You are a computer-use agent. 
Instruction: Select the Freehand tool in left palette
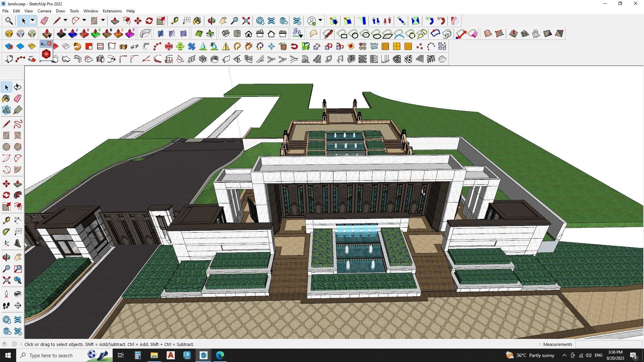click(x=18, y=124)
